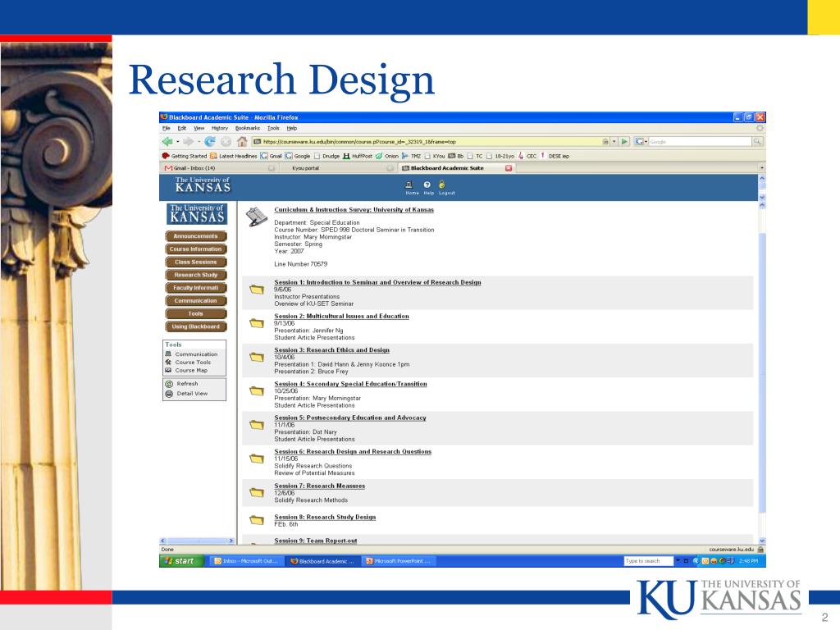Open the Session 1 folder icon
840x630 pixels.
coord(257,290)
